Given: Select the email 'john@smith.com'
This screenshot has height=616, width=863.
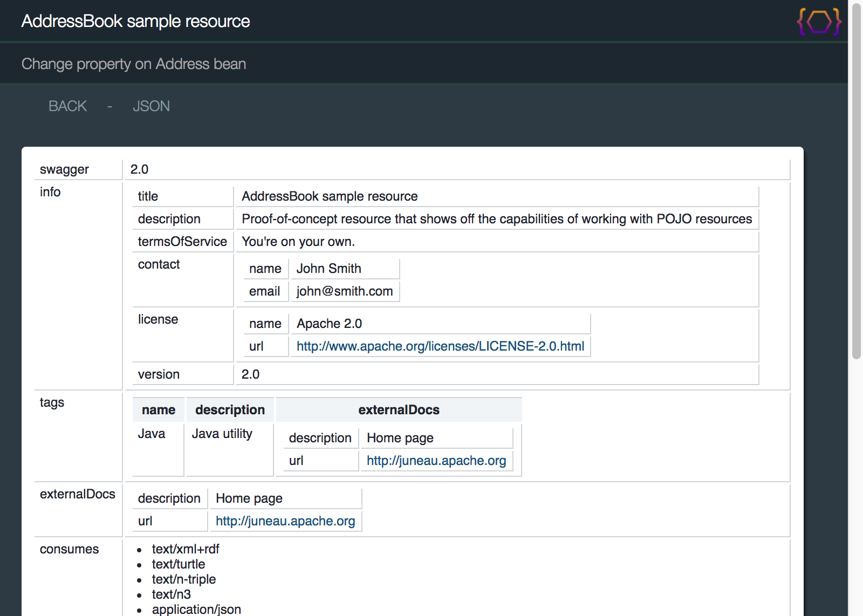Looking at the screenshot, I should tap(345, 291).
